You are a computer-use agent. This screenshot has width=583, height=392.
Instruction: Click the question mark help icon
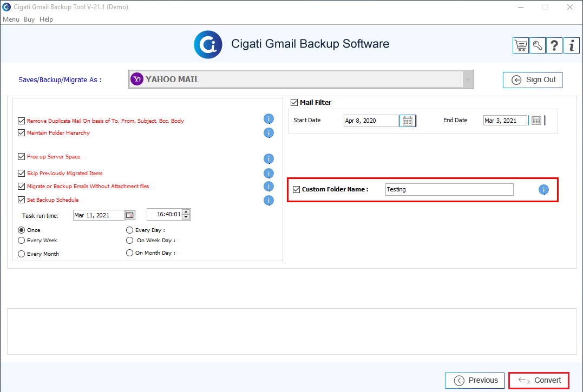click(554, 45)
